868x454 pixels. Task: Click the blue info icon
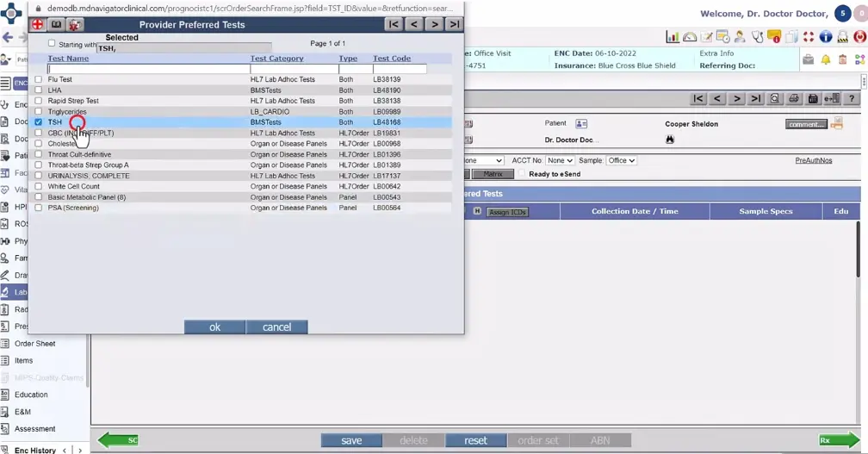(825, 37)
